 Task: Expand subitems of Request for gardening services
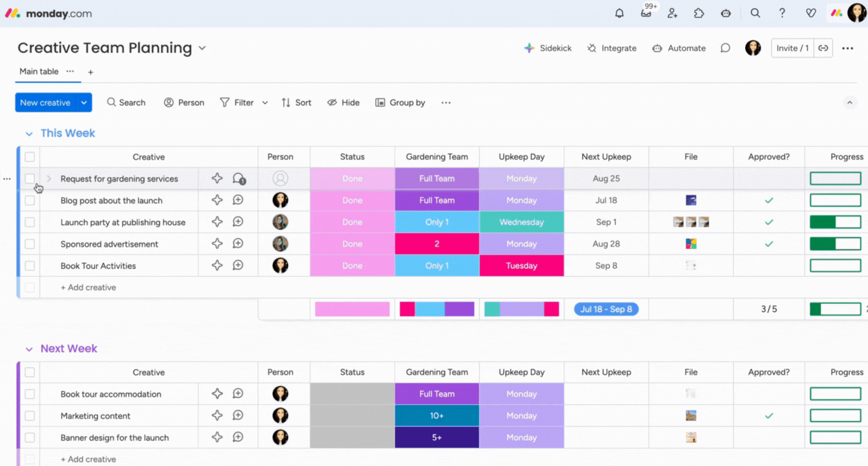pyautogui.click(x=49, y=179)
